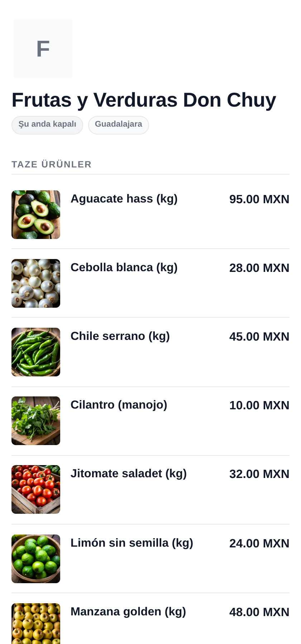Open the Cebolla blanca product photo

tap(36, 283)
